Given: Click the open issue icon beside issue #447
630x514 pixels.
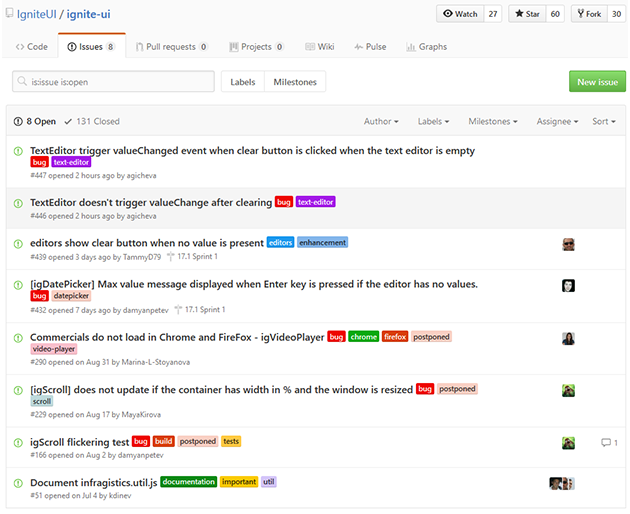Looking at the screenshot, I should tap(18, 151).
